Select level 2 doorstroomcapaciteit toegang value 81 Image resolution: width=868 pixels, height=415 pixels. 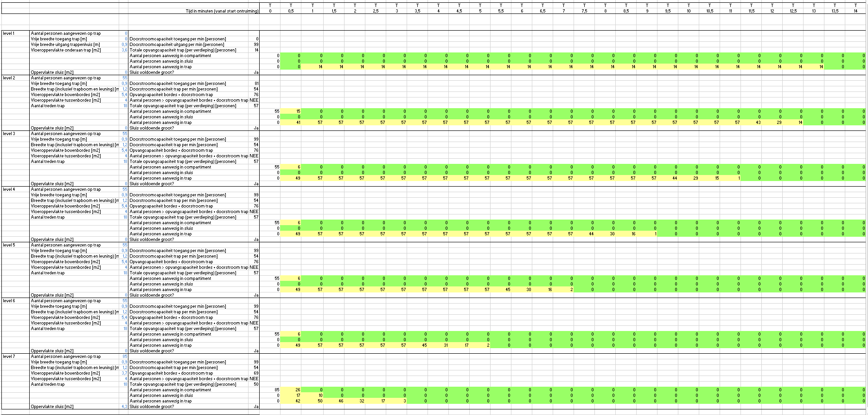[x=256, y=84]
